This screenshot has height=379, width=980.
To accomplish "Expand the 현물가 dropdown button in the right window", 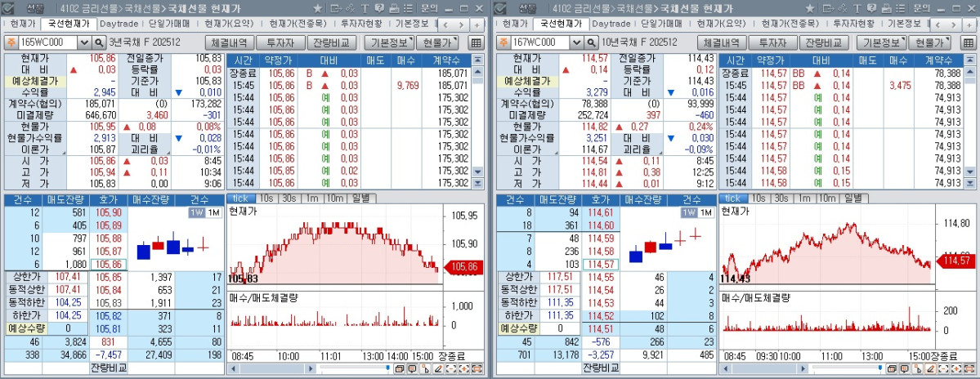I will 929,42.
